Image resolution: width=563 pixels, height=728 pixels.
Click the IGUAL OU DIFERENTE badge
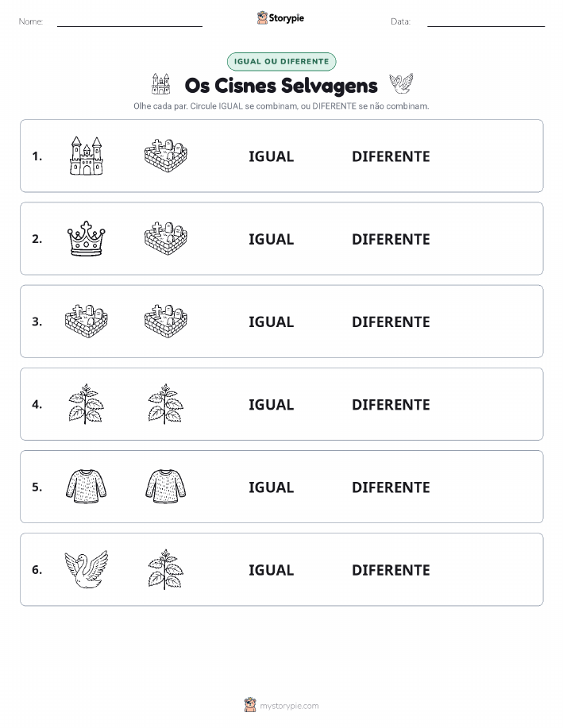pos(281,61)
